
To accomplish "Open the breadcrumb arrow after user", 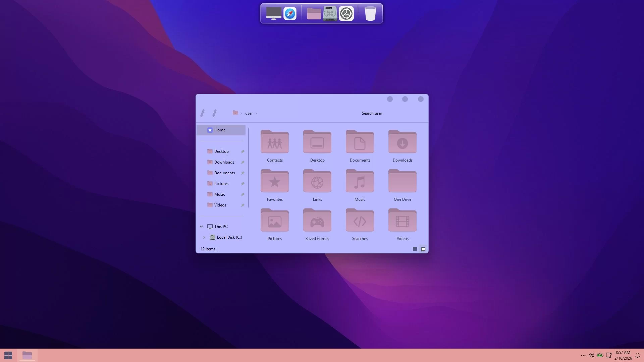I will click(x=256, y=113).
